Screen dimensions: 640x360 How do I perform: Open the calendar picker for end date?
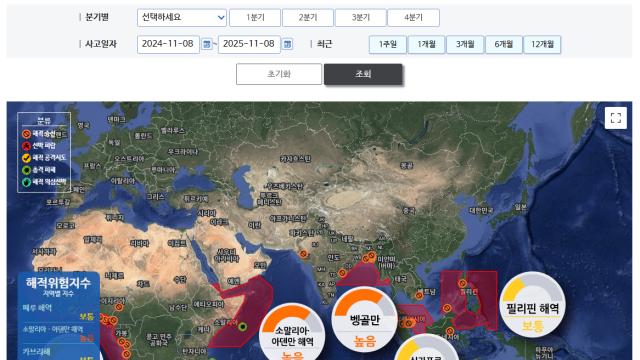(x=288, y=44)
